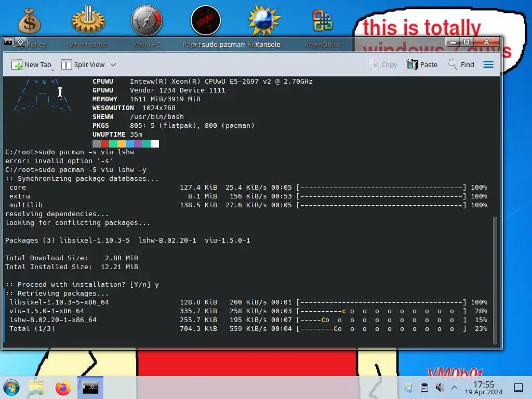The height and width of the screenshot is (399, 532).
Task: Expand the Split View chevron menu
Action: (113, 64)
